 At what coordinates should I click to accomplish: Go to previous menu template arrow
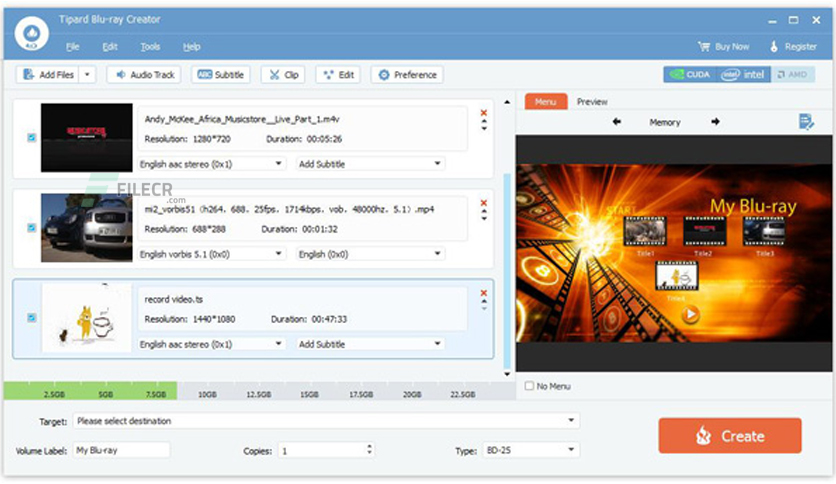[x=617, y=122]
